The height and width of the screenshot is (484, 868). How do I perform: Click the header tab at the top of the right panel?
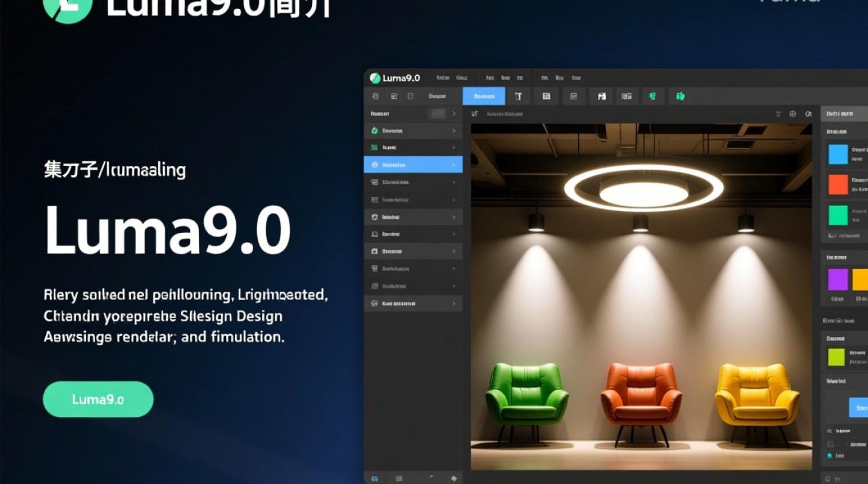[844, 114]
